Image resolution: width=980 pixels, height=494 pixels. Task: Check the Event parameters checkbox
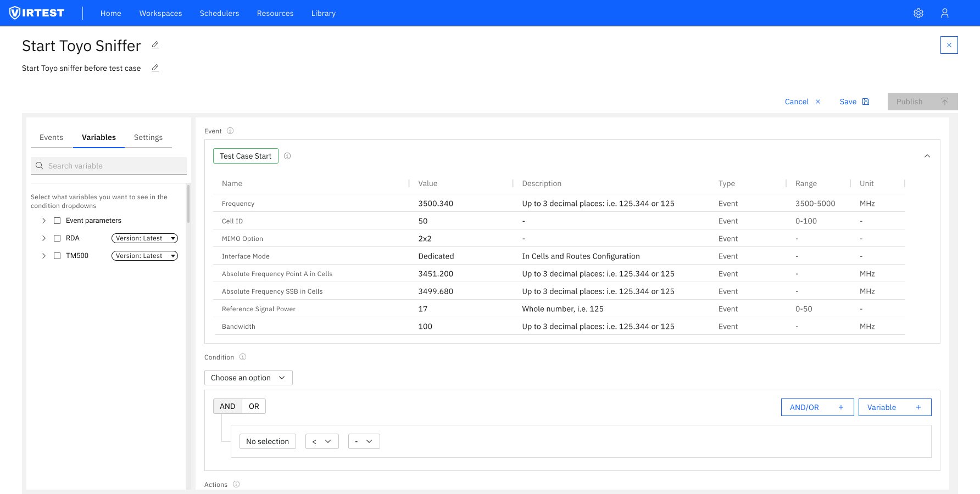(57, 220)
